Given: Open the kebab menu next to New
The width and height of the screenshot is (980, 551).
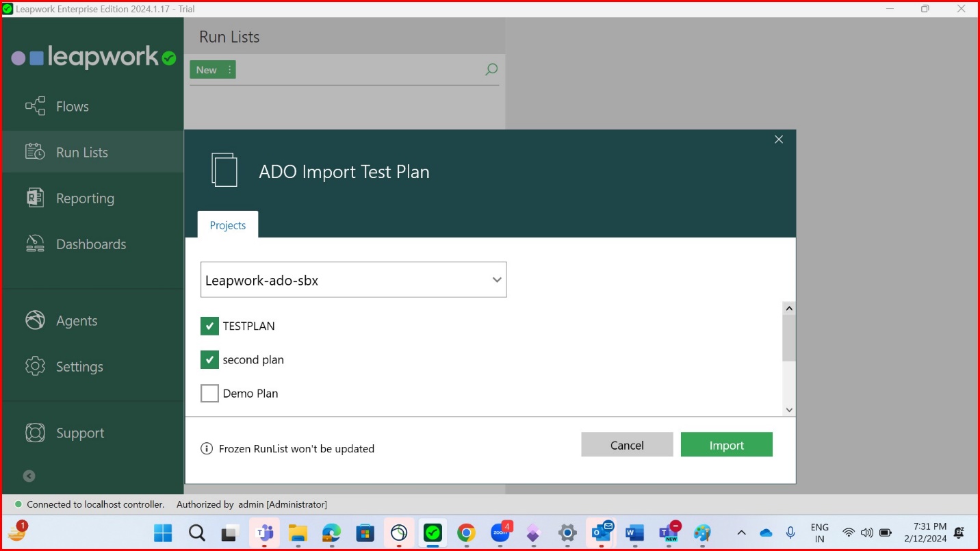Looking at the screenshot, I should click(229, 69).
